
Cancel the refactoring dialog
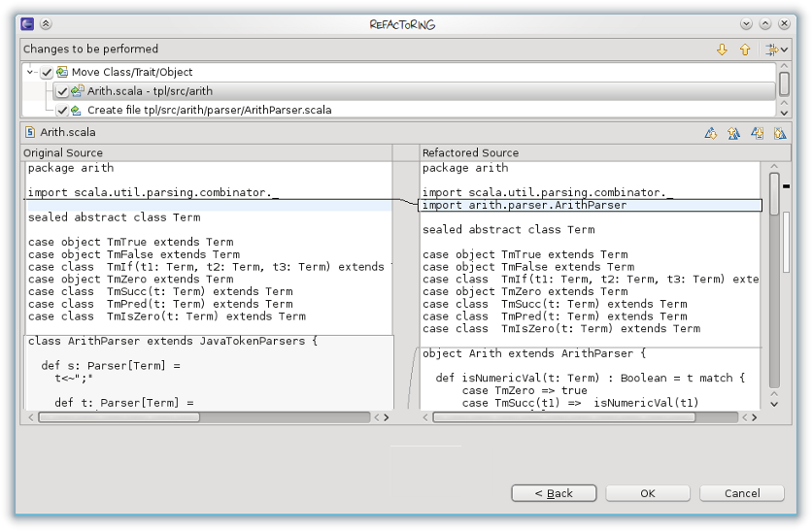[741, 493]
